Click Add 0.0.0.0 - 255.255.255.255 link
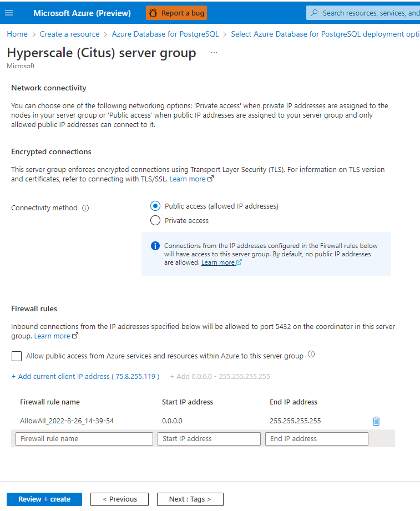The height and width of the screenshot is (511, 420). click(220, 376)
